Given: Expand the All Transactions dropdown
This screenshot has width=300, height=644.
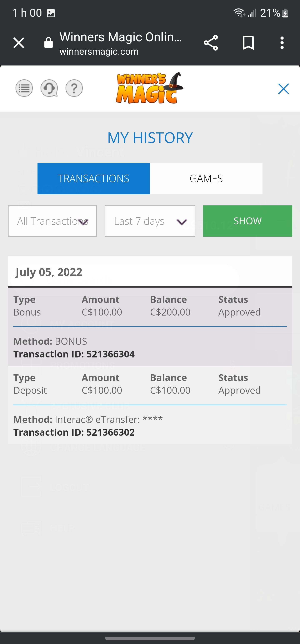Looking at the screenshot, I should pyautogui.click(x=52, y=221).
